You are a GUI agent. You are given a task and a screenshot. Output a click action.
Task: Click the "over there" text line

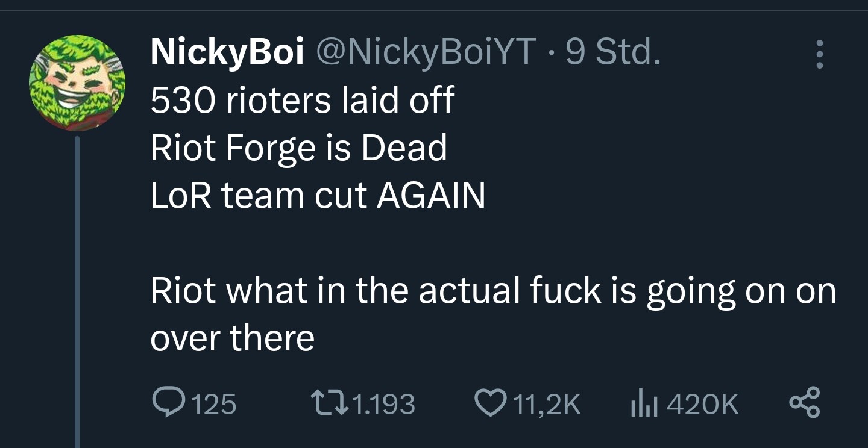(x=232, y=339)
